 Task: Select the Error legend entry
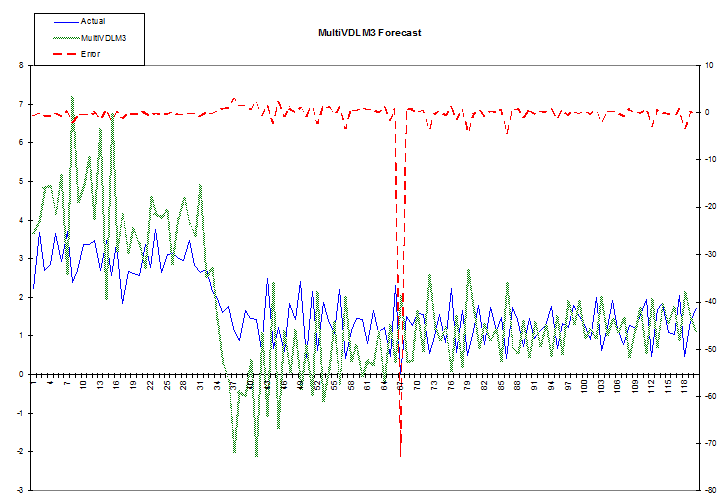click(x=90, y=54)
